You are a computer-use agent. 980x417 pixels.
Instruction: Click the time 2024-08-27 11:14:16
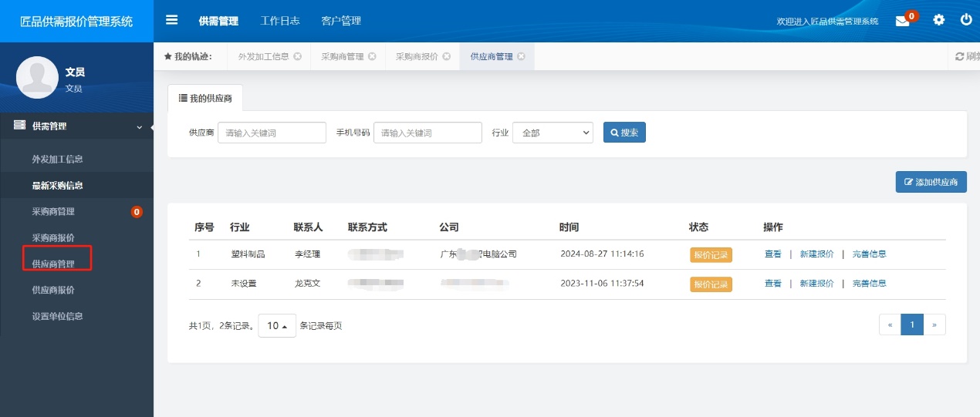pos(602,254)
